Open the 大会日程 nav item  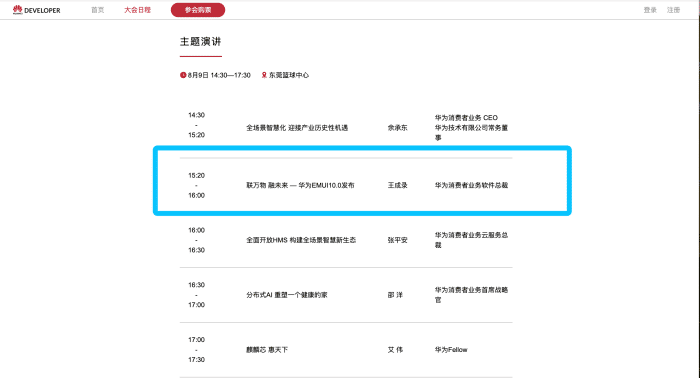click(138, 10)
